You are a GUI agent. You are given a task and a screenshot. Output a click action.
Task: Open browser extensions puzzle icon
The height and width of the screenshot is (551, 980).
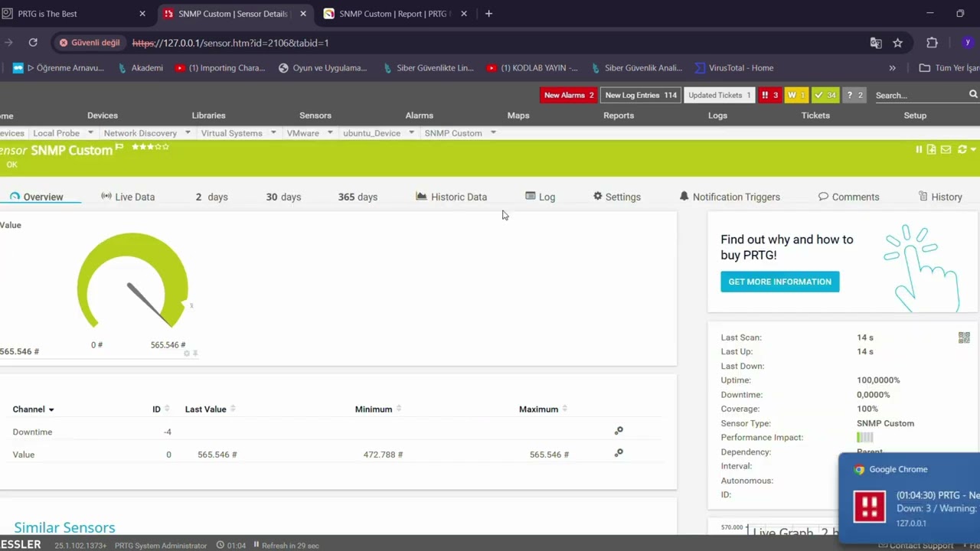point(932,43)
